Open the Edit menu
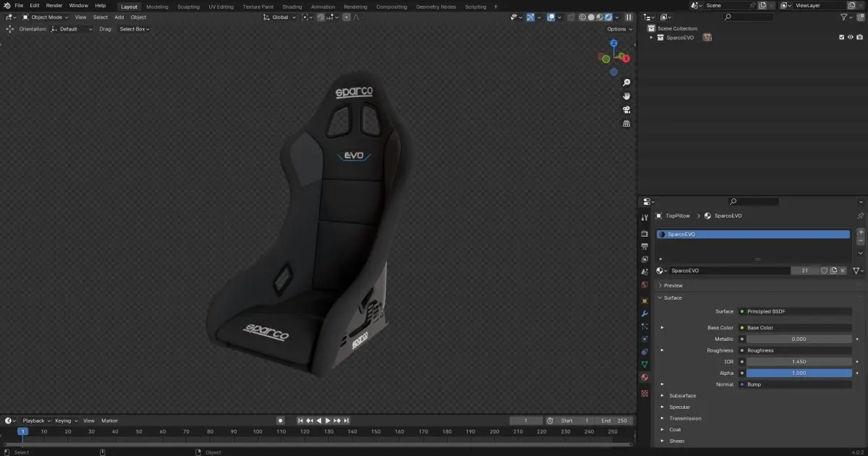Viewport: 868px width, 456px height. [x=35, y=6]
